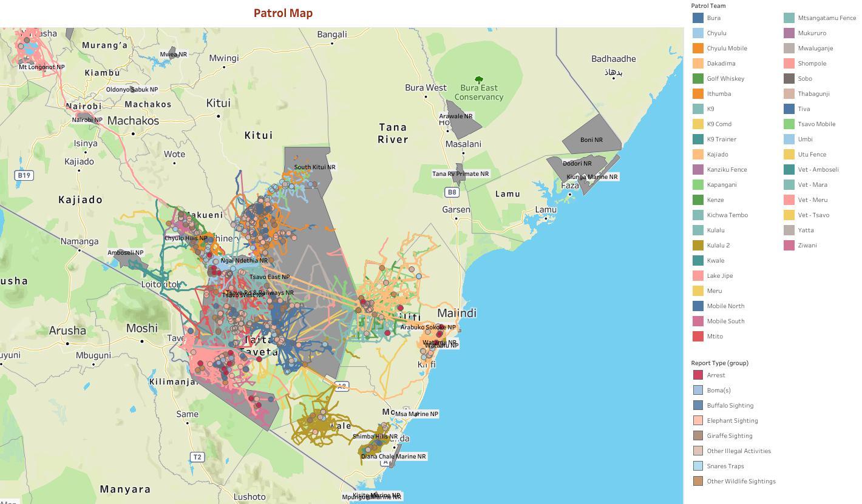The image size is (862, 504).
Task: Pick the Golf Whiskey legend swatch
Action: pyautogui.click(x=698, y=79)
